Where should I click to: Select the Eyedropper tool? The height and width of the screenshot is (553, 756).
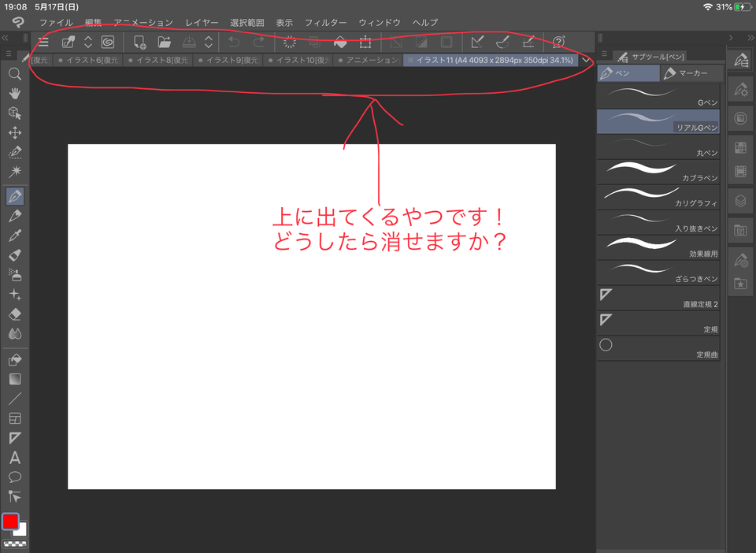pos(14,236)
